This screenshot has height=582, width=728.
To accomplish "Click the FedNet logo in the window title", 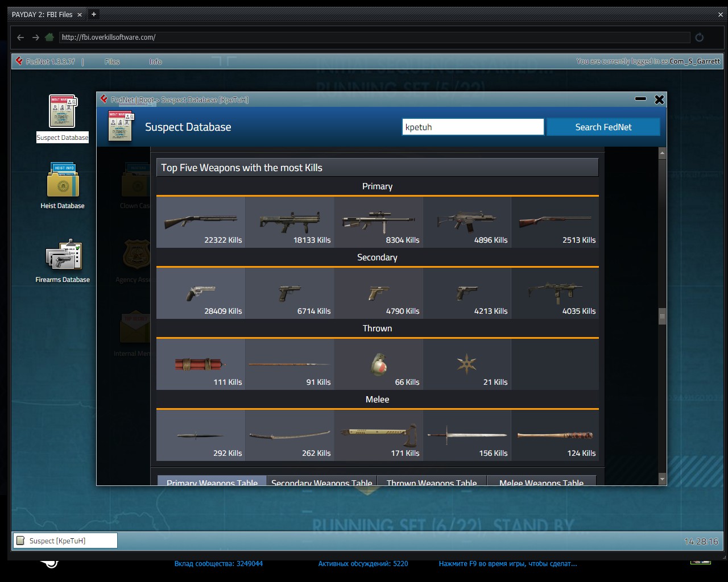I will click(104, 99).
